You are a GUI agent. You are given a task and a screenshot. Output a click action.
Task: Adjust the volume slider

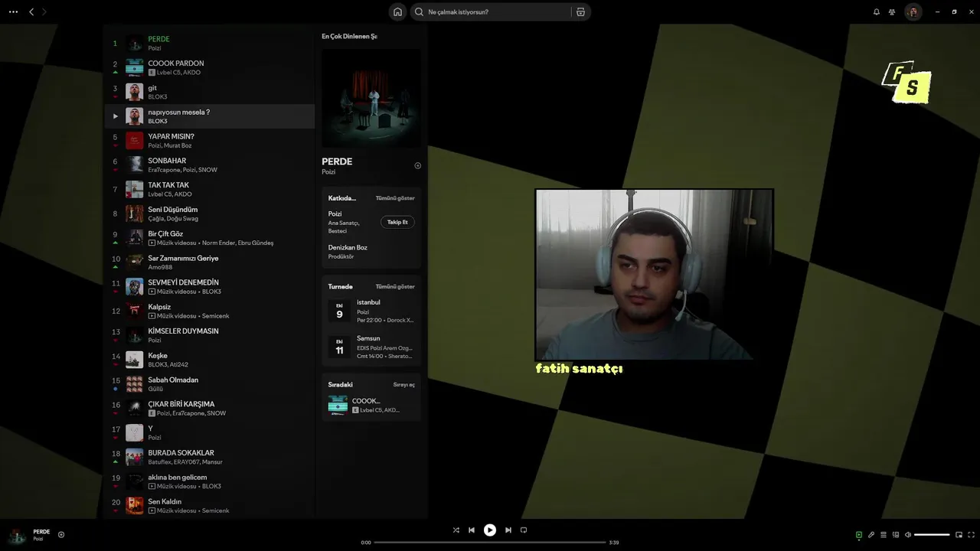click(x=932, y=535)
